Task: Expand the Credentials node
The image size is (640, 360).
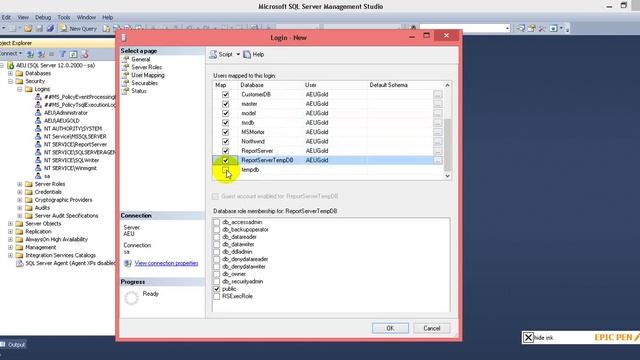Action: [x=20, y=192]
